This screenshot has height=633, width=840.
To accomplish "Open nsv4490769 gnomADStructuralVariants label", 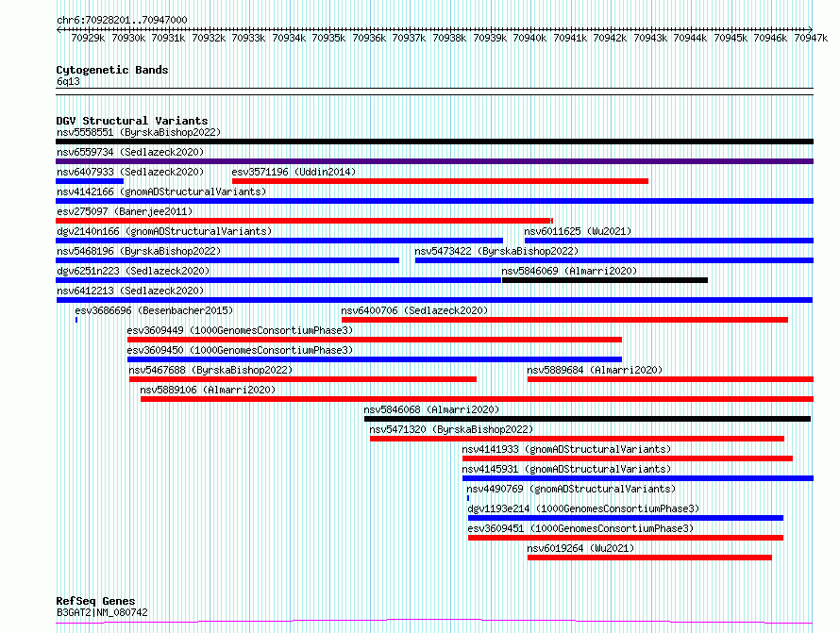I will click(x=571, y=489).
